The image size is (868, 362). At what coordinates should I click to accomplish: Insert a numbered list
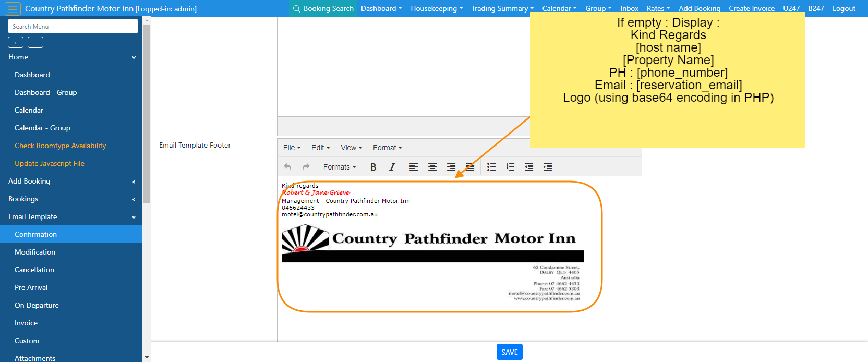(x=510, y=167)
